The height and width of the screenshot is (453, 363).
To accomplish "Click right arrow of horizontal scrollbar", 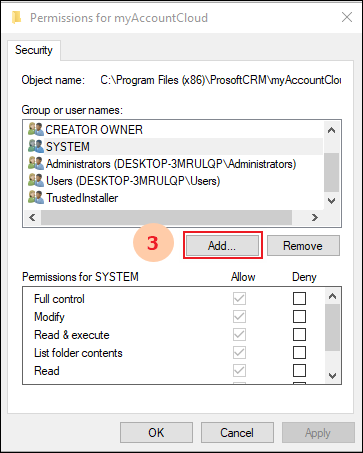I will 315,218.
